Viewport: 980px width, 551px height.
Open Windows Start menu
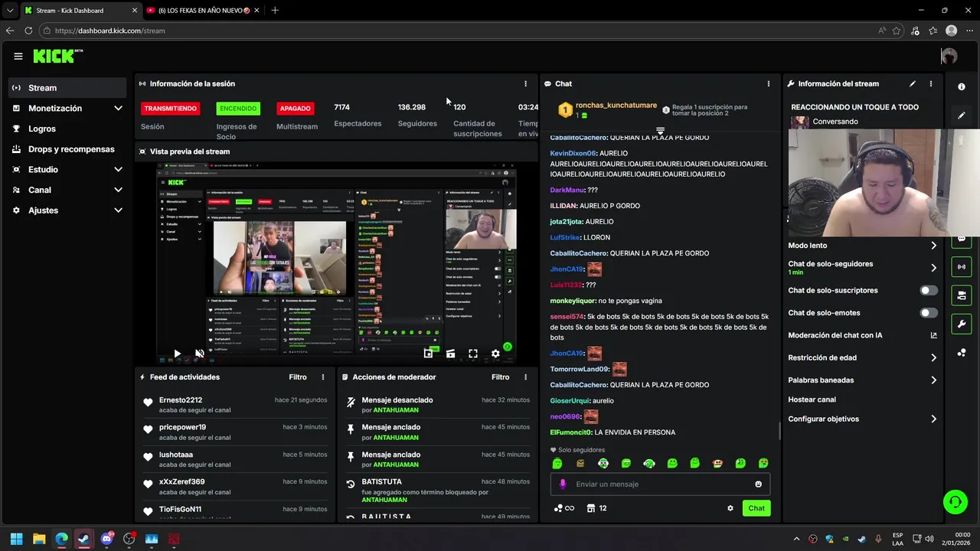coord(16,540)
